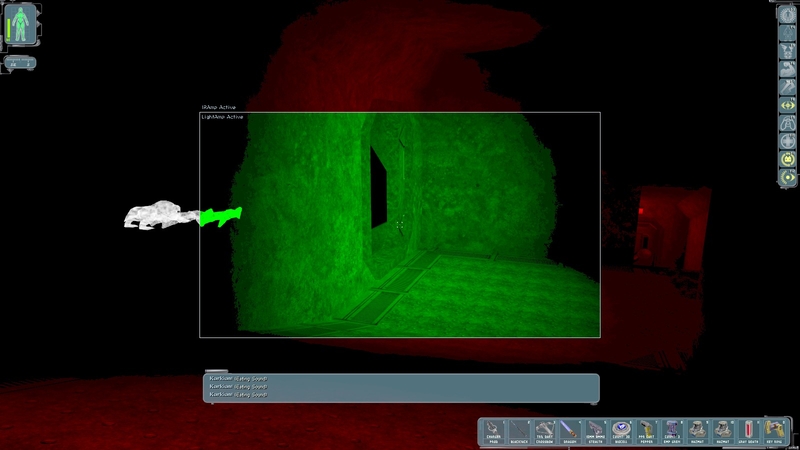Toggle the active yellow targeting augmentation
The height and width of the screenshot is (450, 800).
787,105
